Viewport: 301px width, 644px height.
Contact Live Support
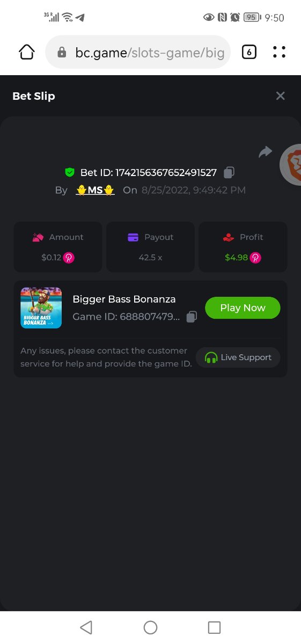point(238,357)
